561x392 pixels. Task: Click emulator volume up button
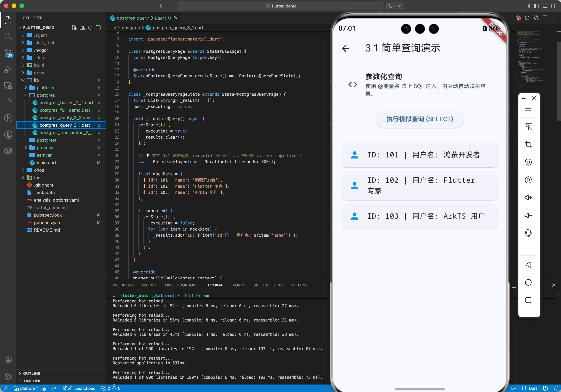(x=528, y=198)
